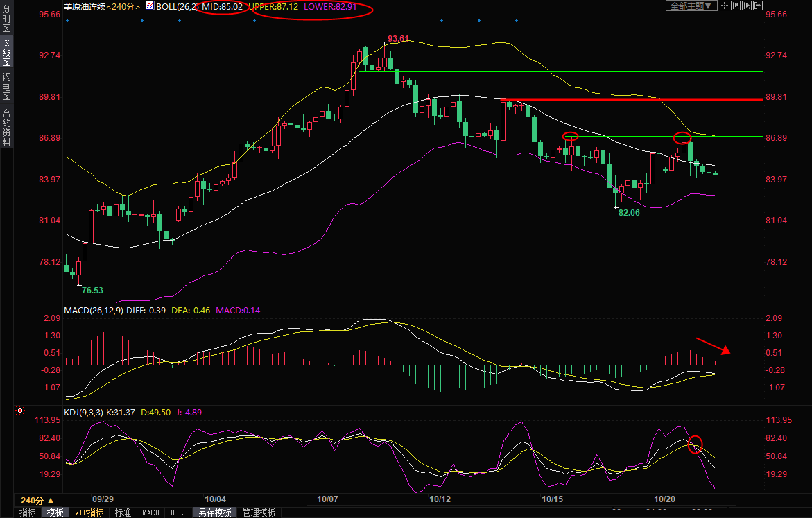
Task: Open 管理模板 template manager
Action: [259, 512]
